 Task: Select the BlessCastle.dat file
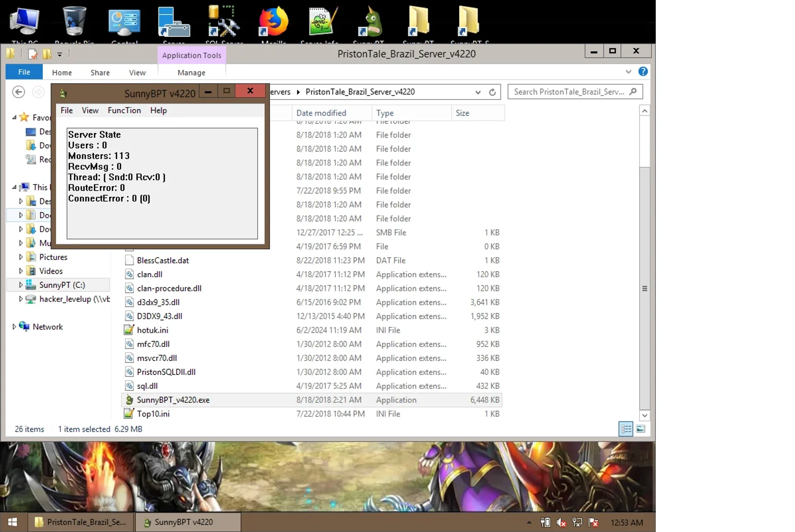(163, 260)
